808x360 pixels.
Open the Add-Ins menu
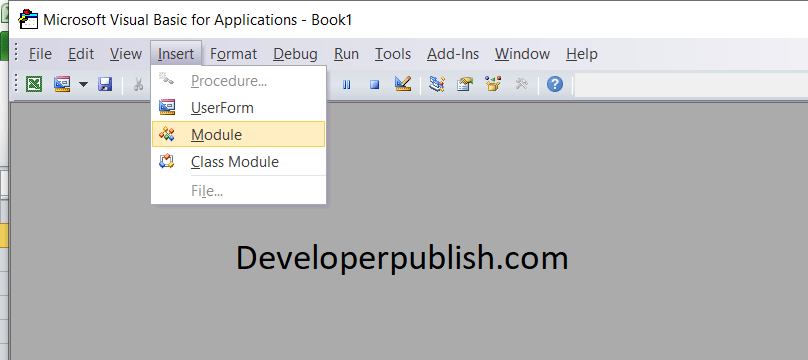pyautogui.click(x=453, y=54)
